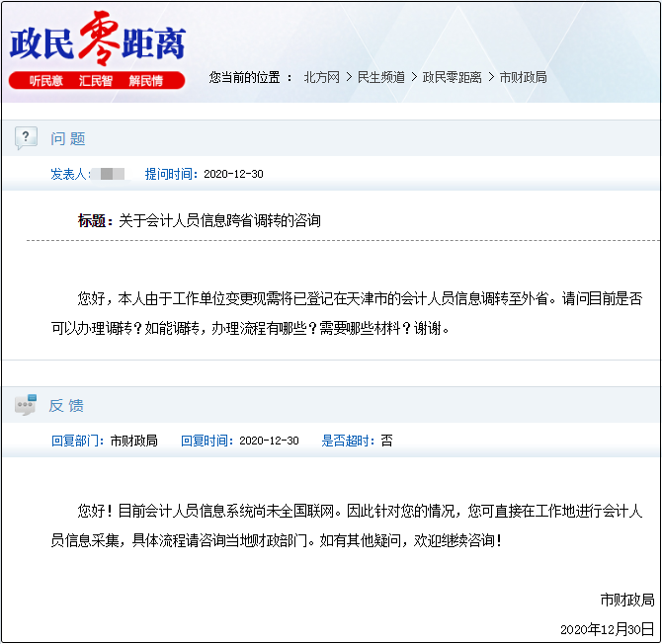This screenshot has width=662, height=644.
Task: Click the 提问时间 date 2020-12-30
Action: pyautogui.click(x=233, y=174)
